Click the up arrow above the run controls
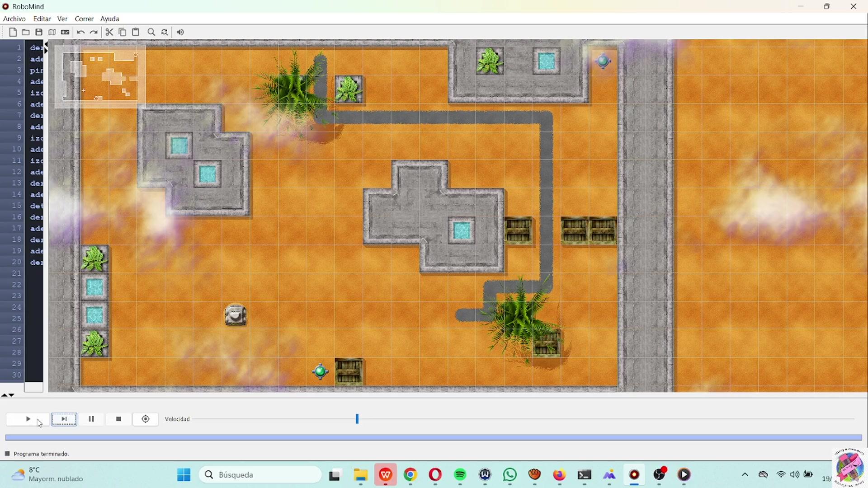 (x=4, y=395)
